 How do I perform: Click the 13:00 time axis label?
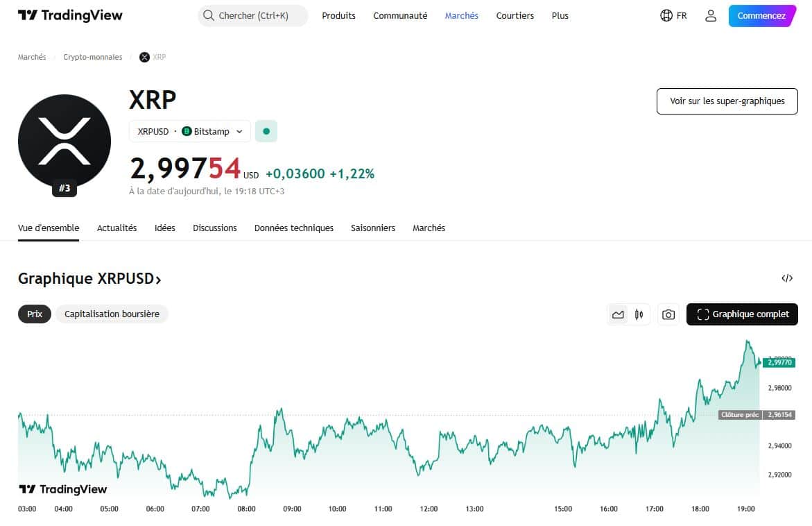click(x=474, y=509)
